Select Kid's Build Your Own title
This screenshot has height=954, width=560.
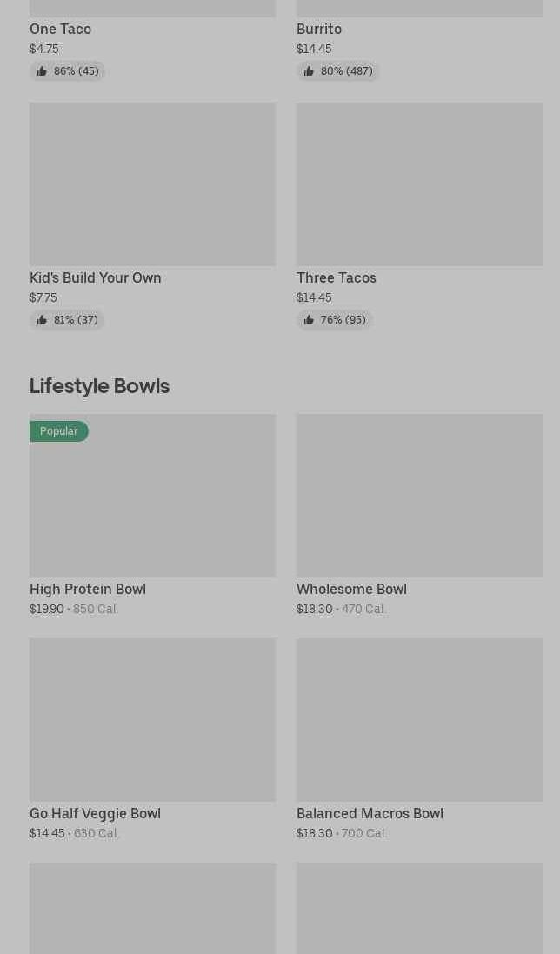coord(96,277)
